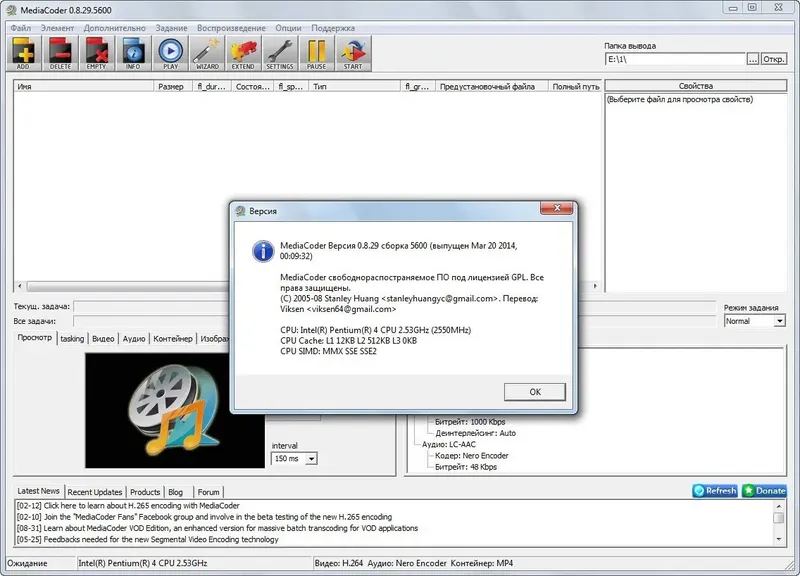Sort file list by Размер column
Viewport: 800px width, 576px height.
[x=173, y=86]
